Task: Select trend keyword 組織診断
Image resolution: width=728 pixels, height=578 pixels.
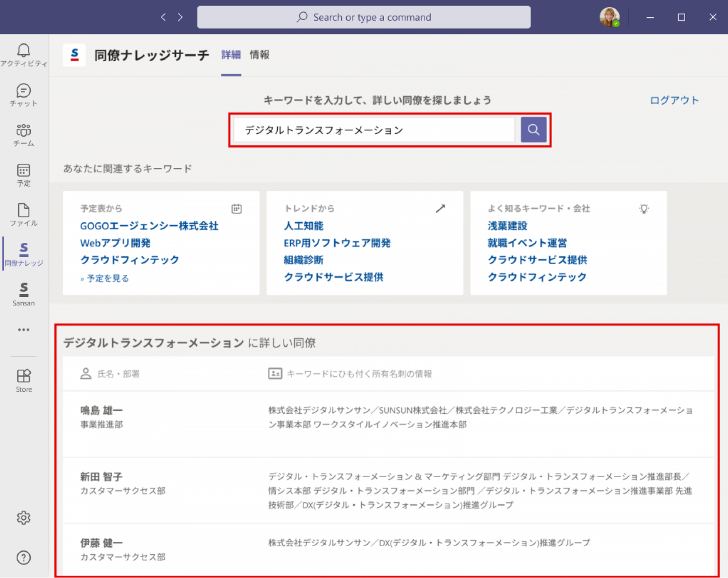Action: pyautogui.click(x=304, y=260)
